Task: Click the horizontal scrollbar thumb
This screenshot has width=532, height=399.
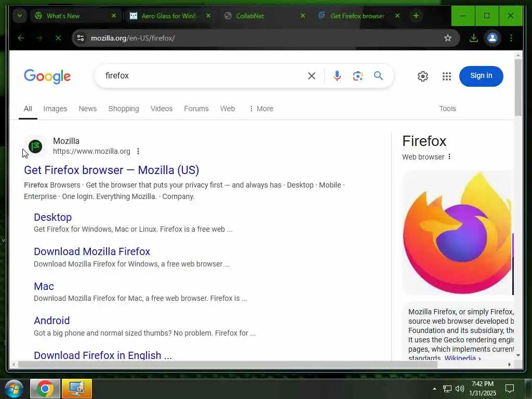Action: pyautogui.click(x=228, y=364)
